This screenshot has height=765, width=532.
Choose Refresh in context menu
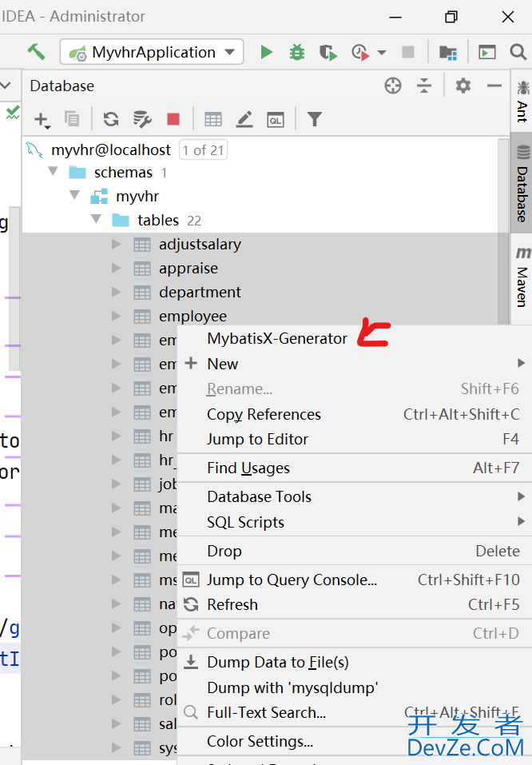(355, 604)
